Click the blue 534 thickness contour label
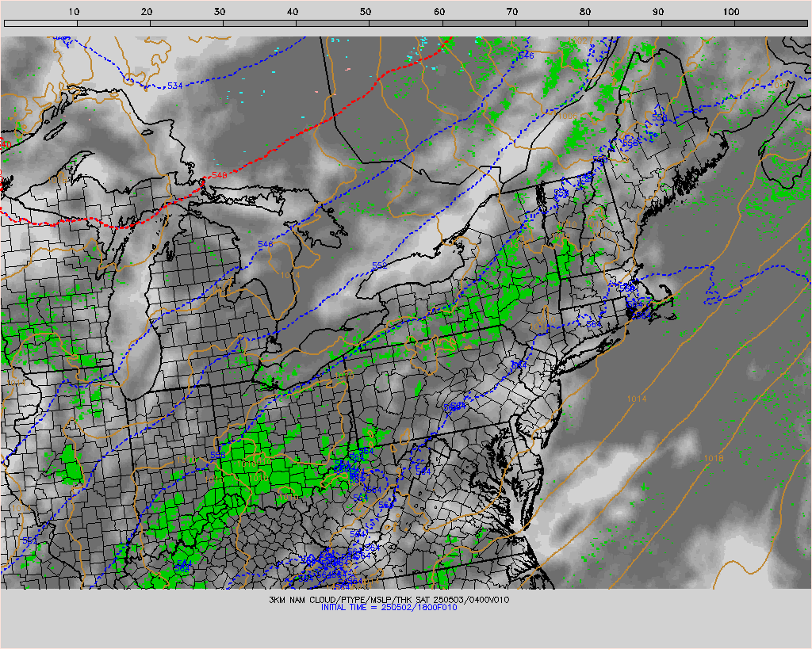The width and height of the screenshot is (812, 649). pos(175,86)
